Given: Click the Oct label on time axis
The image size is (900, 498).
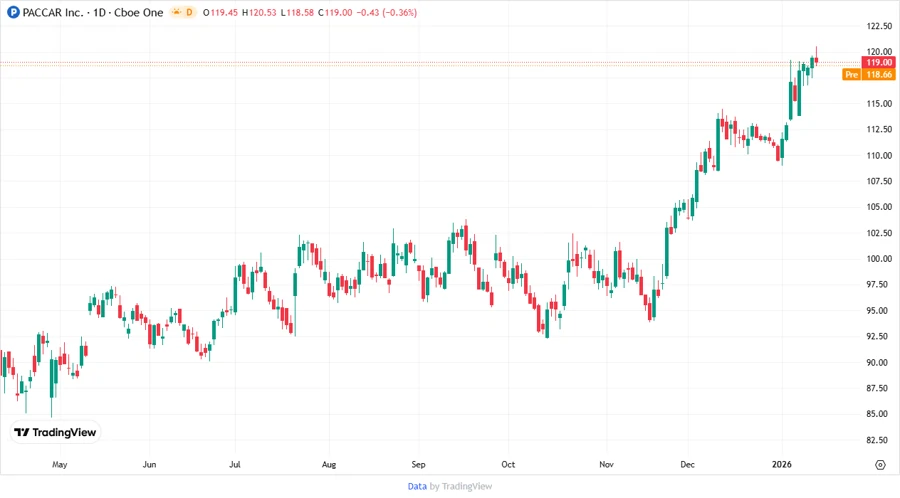Looking at the screenshot, I should 508,465.
